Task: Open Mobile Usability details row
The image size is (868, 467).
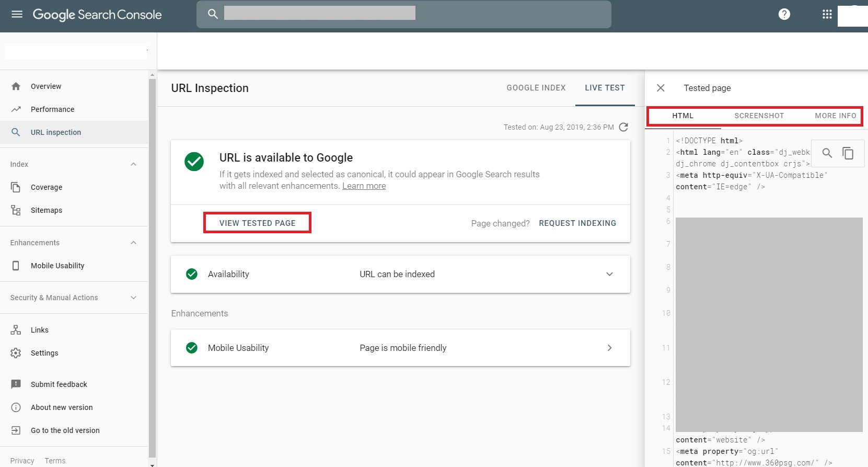Action: 609,348
